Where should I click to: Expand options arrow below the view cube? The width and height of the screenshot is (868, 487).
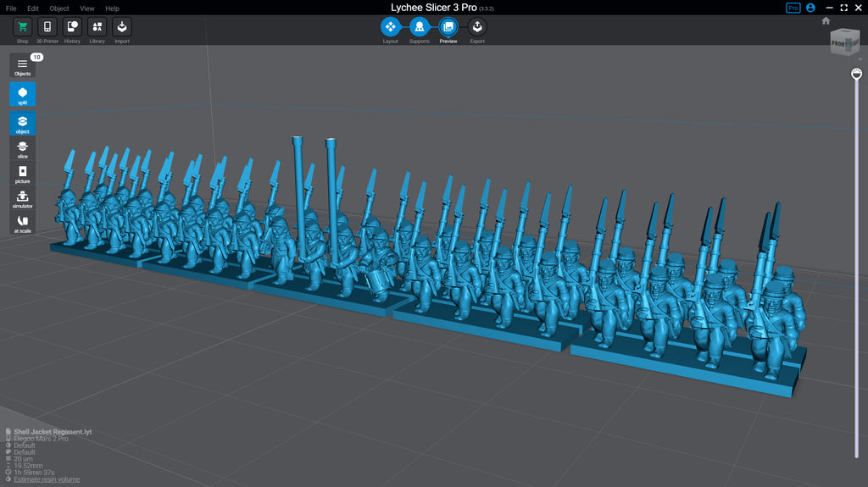859,60
